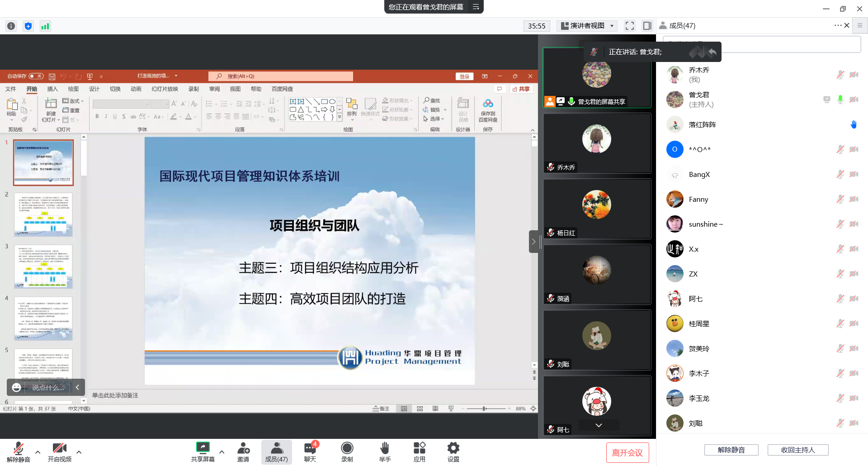Screen dimensions: 868x466
Task: Click the PowerPoint 共享 button
Action: click(521, 89)
